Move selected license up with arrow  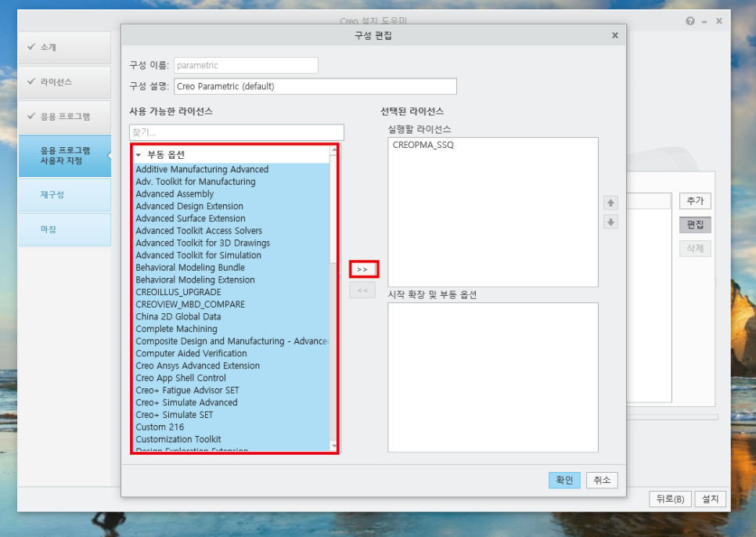click(x=610, y=203)
